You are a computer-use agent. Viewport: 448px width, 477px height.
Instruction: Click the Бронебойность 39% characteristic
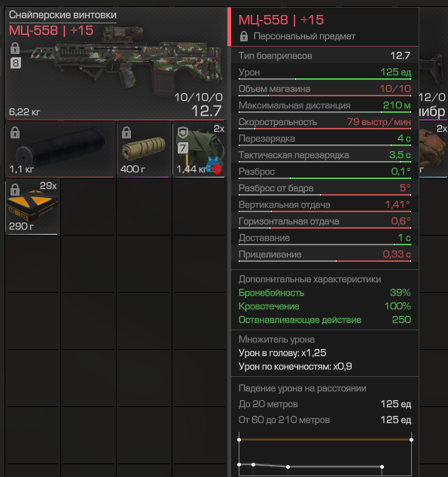325,293
